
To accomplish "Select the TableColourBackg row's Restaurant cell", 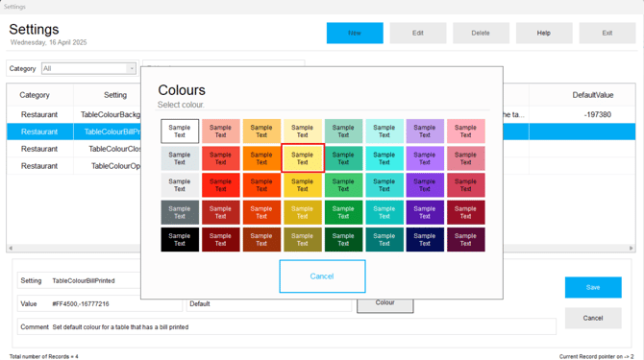I will 39,114.
